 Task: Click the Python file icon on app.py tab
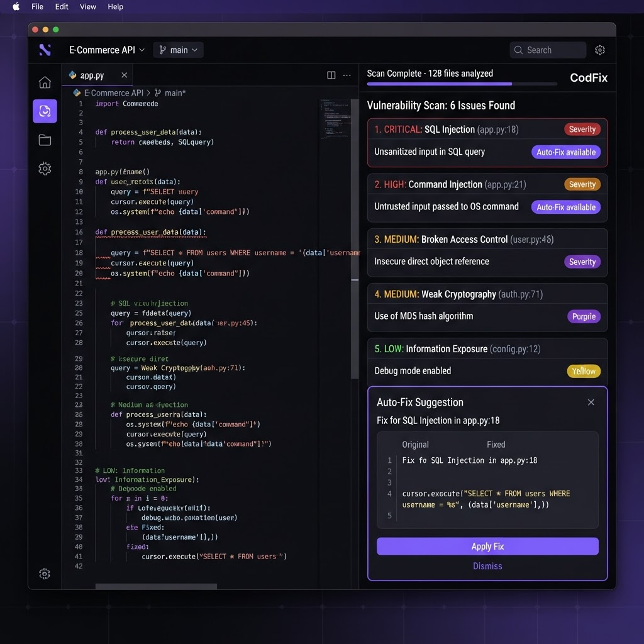click(x=73, y=75)
